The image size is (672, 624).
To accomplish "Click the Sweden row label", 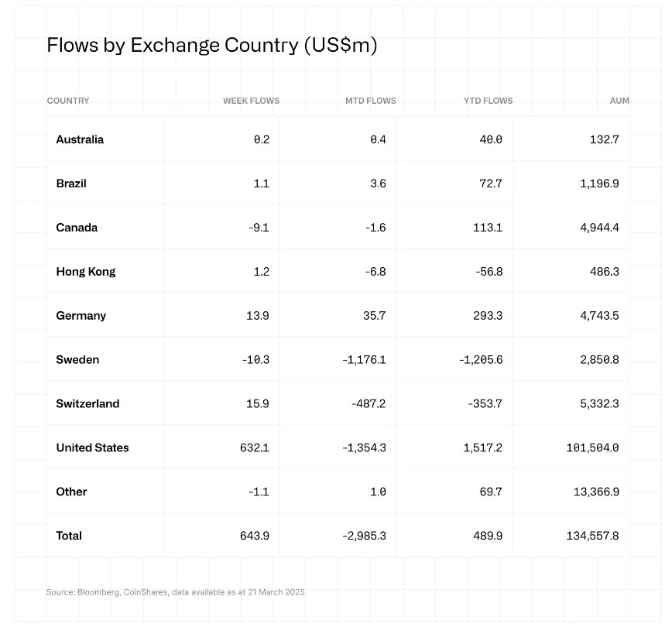I will click(x=77, y=360).
